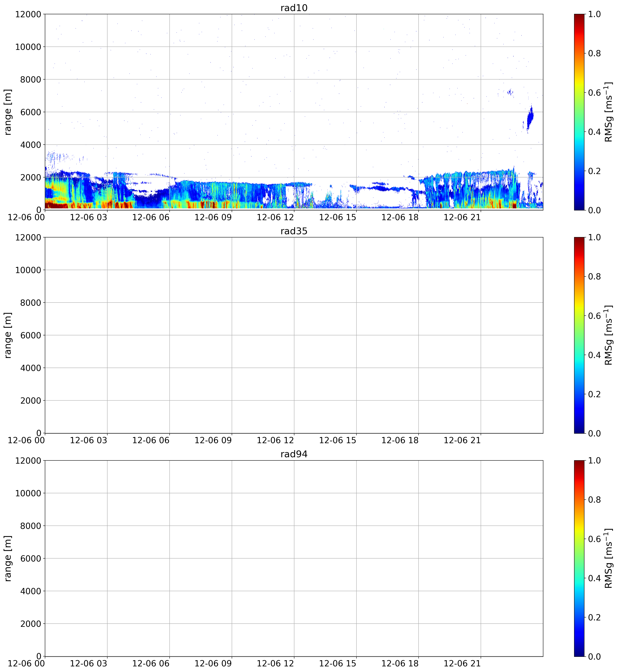The height and width of the screenshot is (672, 618).
Task: Click the rad35 plot title
Action: [294, 231]
